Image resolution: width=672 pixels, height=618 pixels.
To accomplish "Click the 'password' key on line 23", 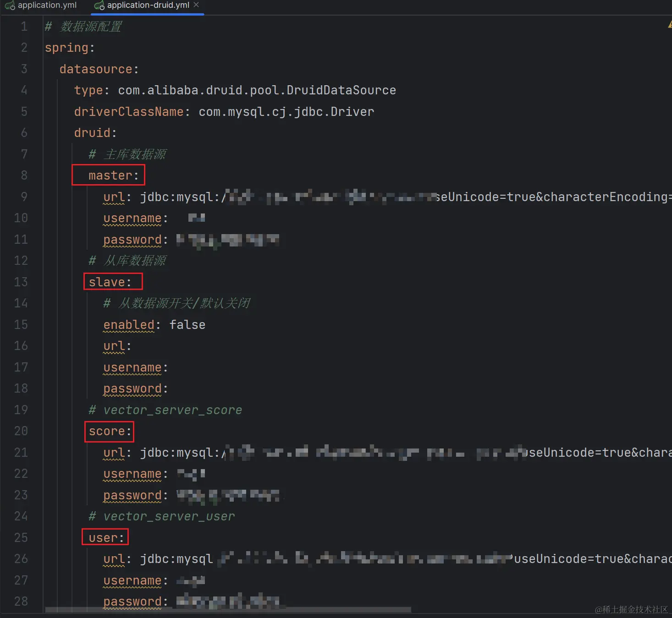I will click(x=132, y=495).
